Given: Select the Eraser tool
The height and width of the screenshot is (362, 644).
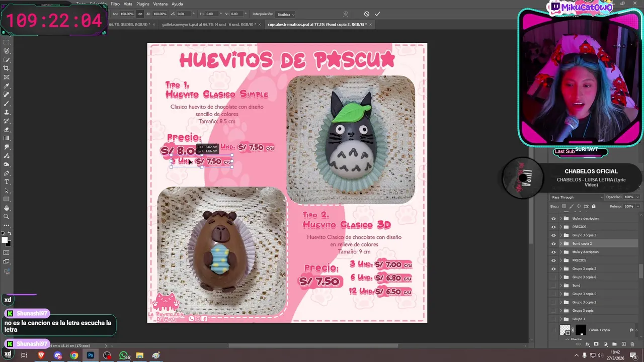Looking at the screenshot, I should click(x=7, y=129).
